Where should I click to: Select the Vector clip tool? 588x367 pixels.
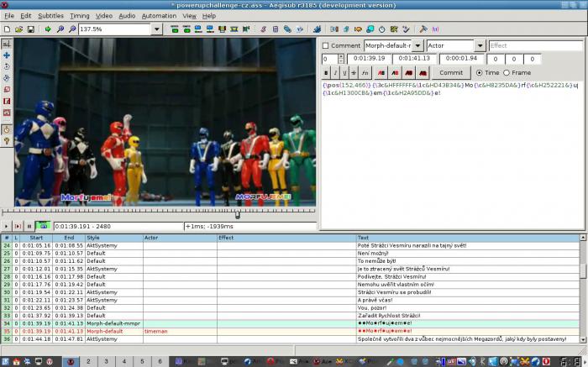pos(7,112)
